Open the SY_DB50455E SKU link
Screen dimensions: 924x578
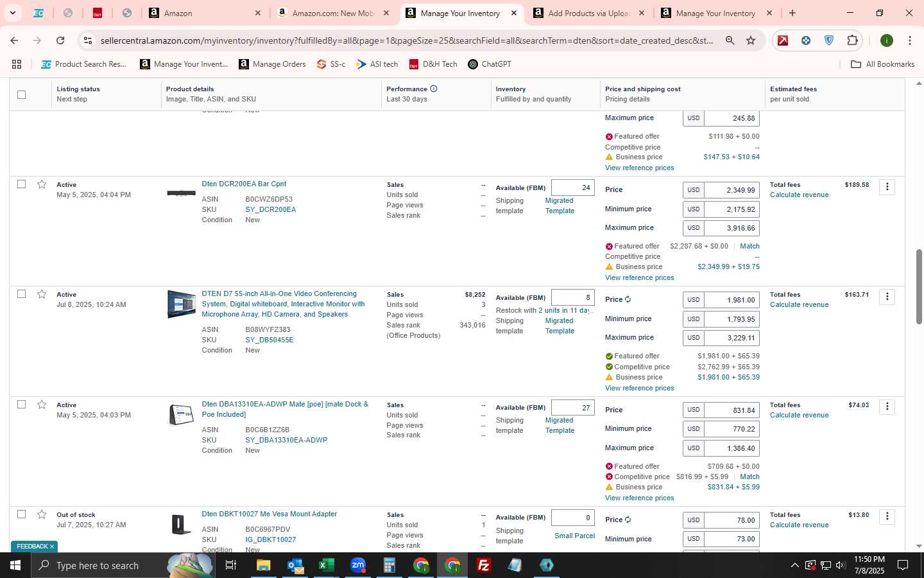pyautogui.click(x=269, y=340)
